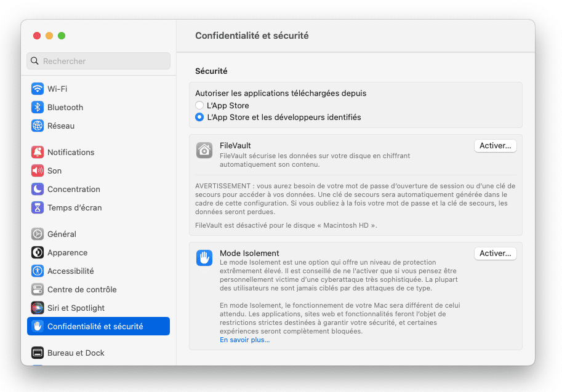Viewport: 562px width, 392px height.
Task: Zoom window with green button
Action: point(62,36)
